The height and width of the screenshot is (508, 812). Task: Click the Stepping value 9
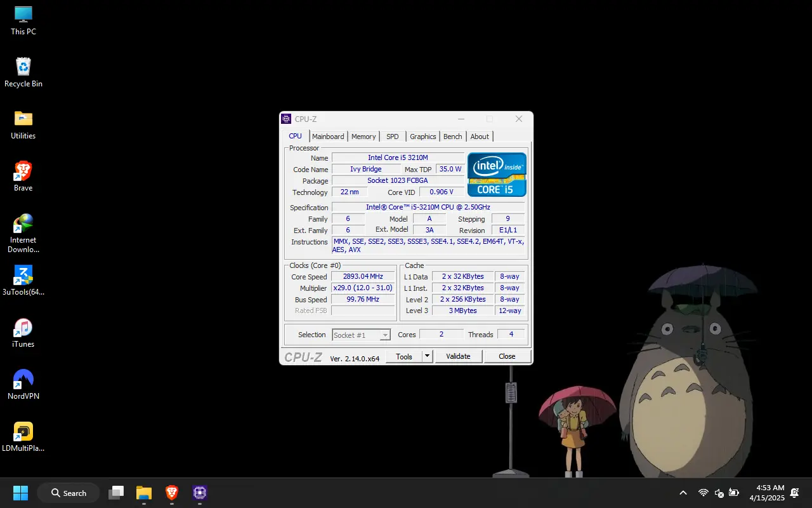coord(508,218)
